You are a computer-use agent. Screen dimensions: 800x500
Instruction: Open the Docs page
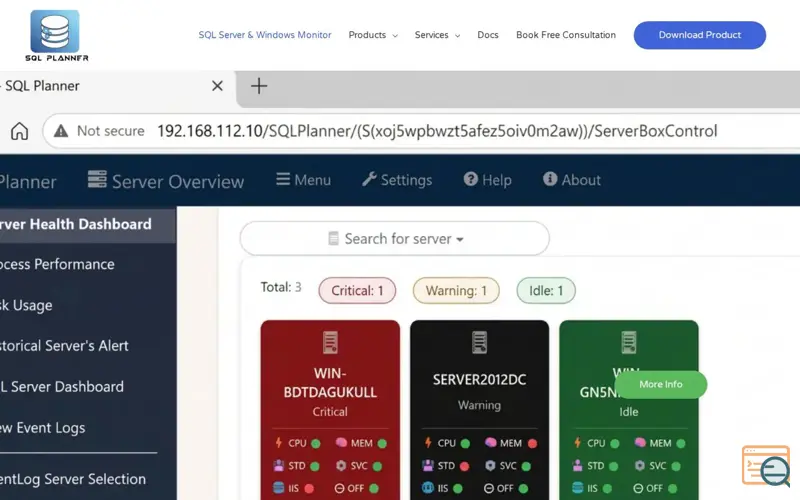488,35
